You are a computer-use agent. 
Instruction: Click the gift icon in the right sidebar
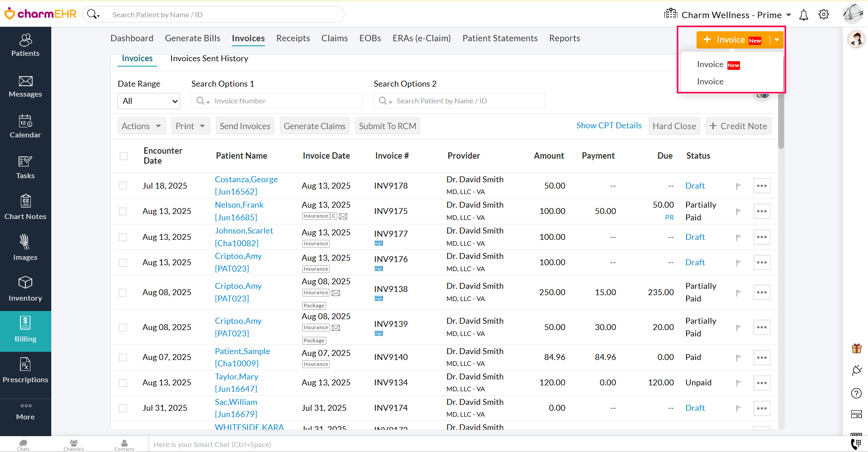[x=857, y=348]
